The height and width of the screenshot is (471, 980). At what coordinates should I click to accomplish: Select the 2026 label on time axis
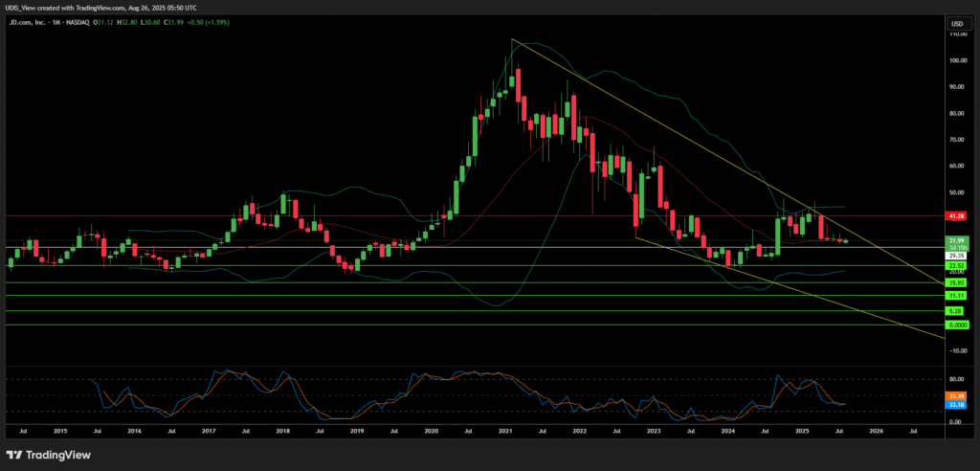876,433
